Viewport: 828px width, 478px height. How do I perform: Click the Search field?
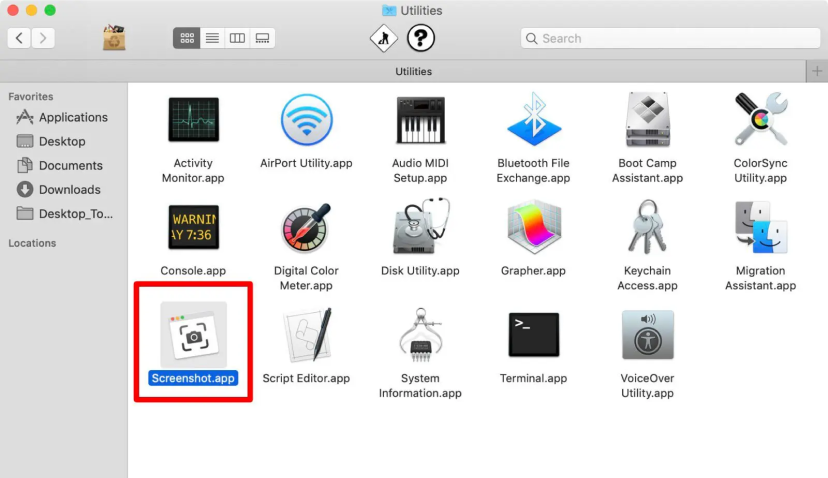click(x=670, y=38)
